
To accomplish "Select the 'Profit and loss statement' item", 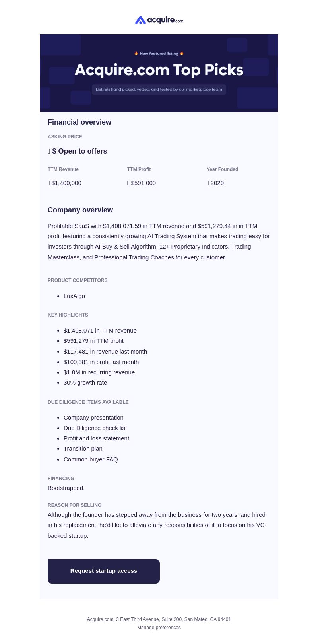I will click(x=96, y=438).
